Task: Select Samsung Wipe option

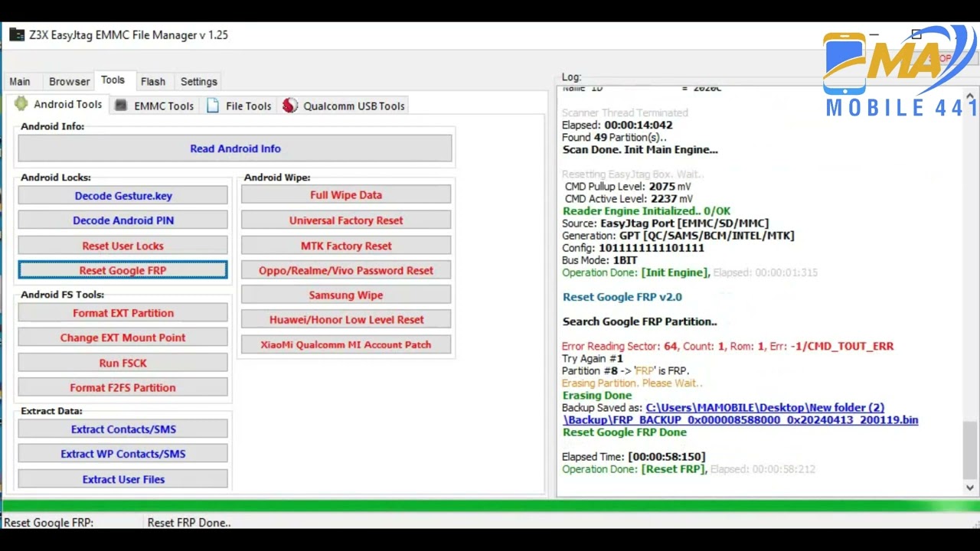Action: [345, 295]
